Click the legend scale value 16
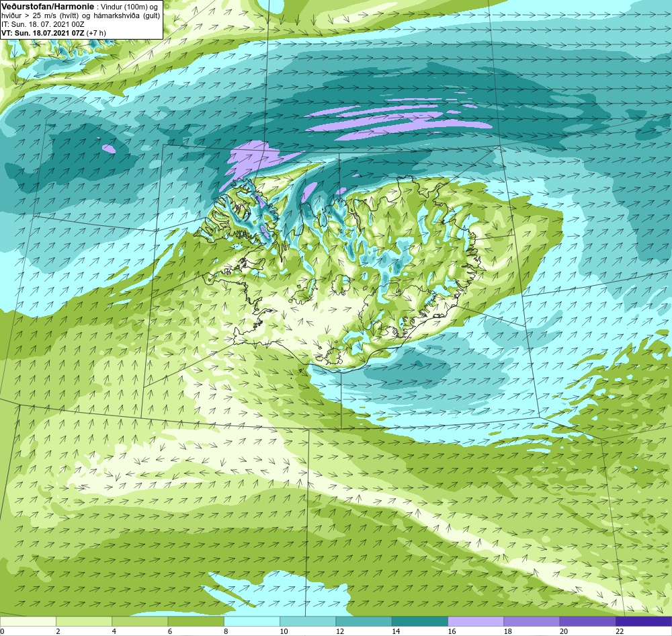Image resolution: width=672 pixels, height=636 pixels. click(x=452, y=631)
